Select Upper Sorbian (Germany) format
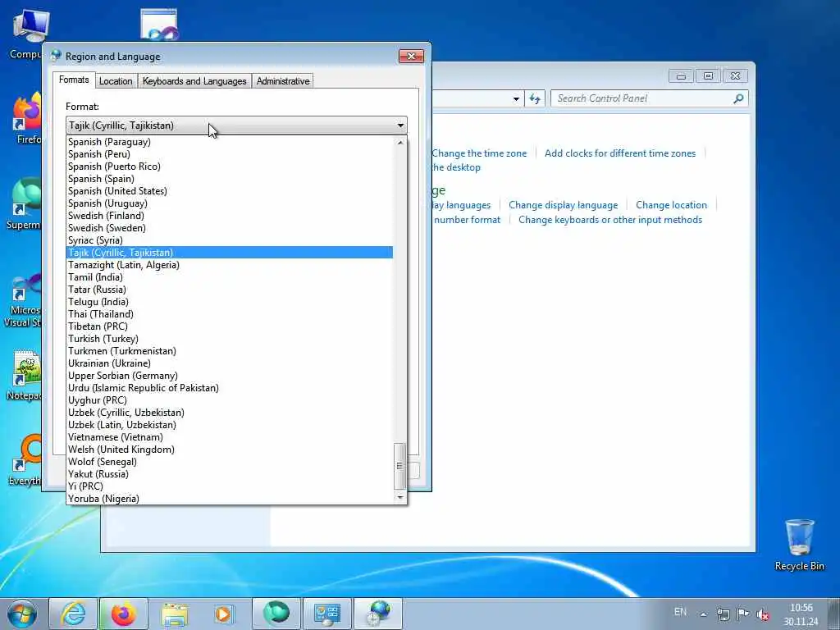 click(230, 376)
